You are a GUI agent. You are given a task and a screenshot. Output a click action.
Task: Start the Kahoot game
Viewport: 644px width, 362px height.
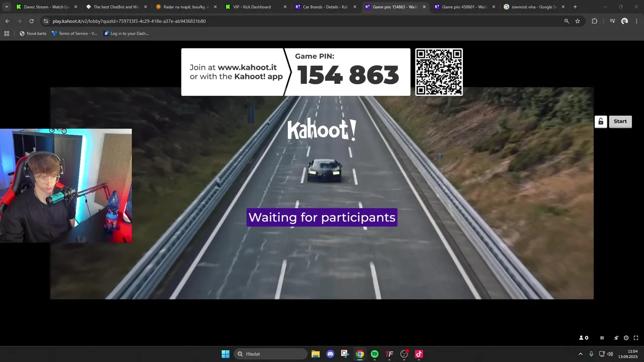620,122
